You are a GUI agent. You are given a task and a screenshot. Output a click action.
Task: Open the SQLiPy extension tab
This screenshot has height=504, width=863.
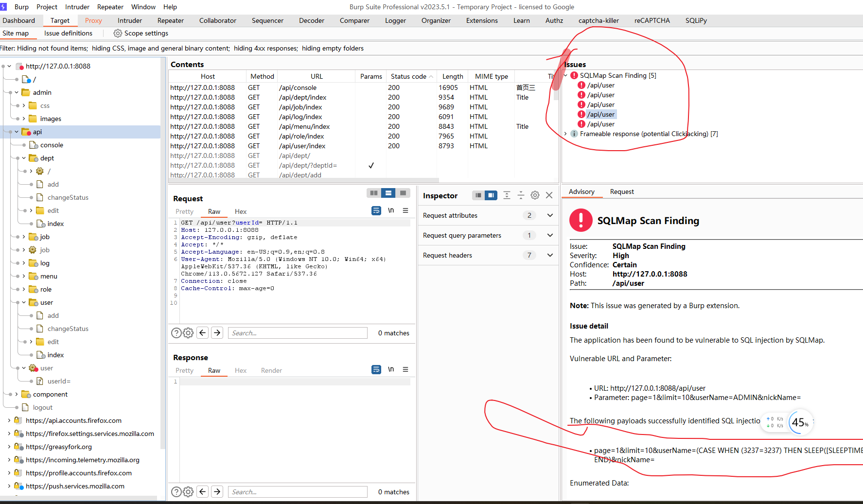tap(696, 20)
